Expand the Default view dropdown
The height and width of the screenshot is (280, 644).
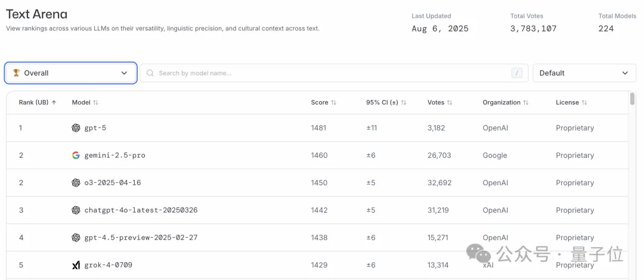click(584, 73)
